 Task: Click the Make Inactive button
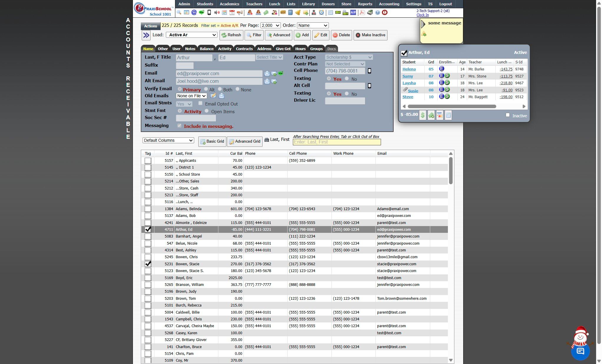click(x=370, y=35)
